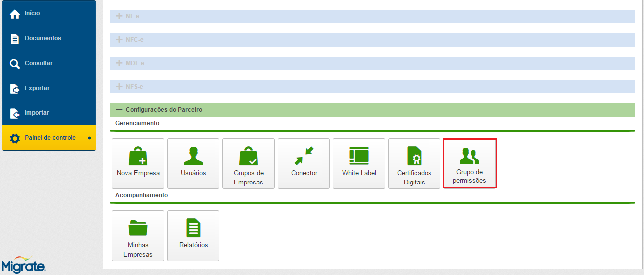Open the White Label tile
644x275 pixels.
click(359, 164)
